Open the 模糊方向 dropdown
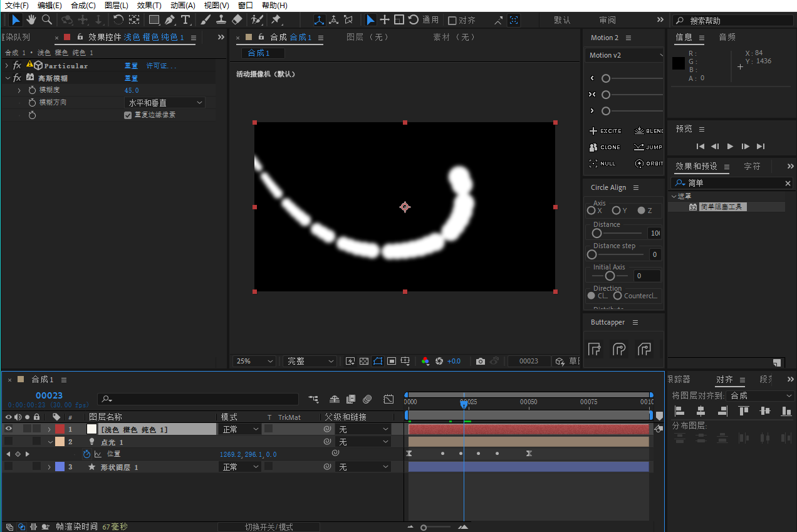Viewport: 797px width, 532px height. pos(165,103)
